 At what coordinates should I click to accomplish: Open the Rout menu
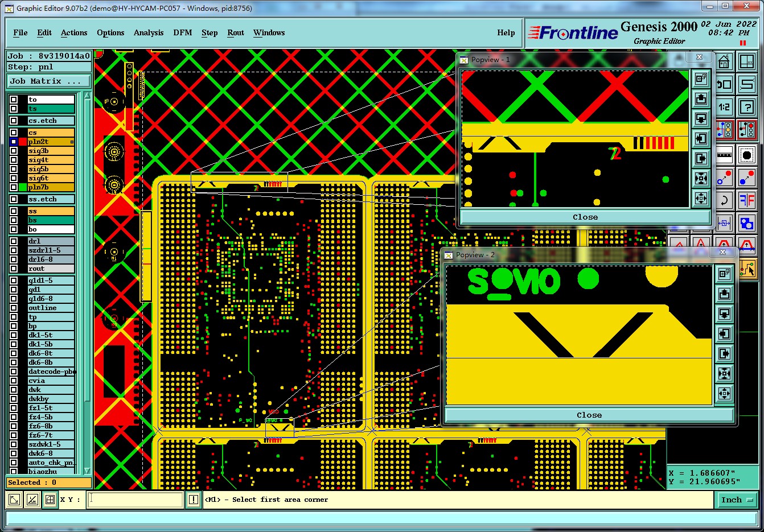pos(236,32)
